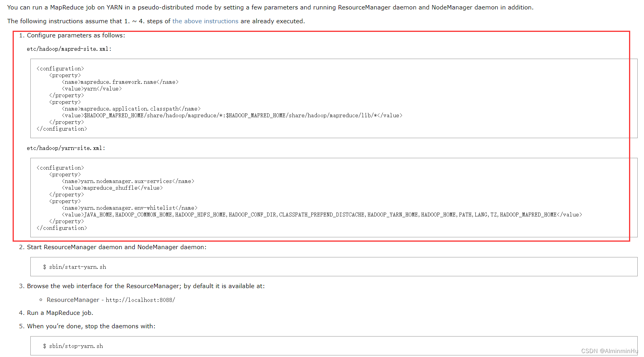This screenshot has height=357, width=644.
Task: Click the yarn.nodemanager.env-whitelist name line
Action: [130, 208]
